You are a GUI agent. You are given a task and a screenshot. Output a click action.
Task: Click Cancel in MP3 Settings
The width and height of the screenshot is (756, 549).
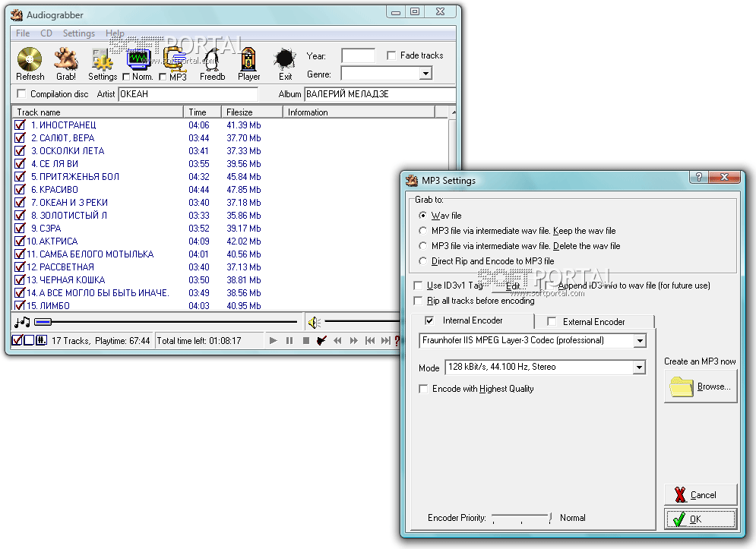click(701, 494)
